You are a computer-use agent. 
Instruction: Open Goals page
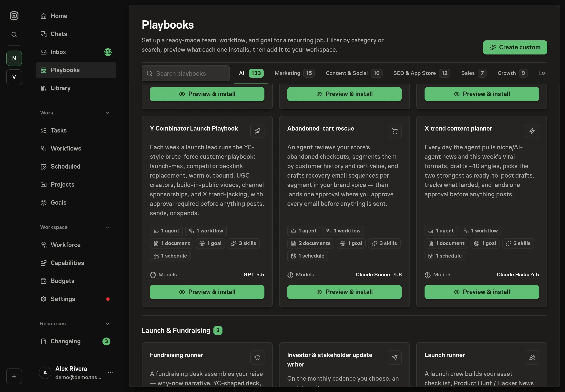point(76,202)
